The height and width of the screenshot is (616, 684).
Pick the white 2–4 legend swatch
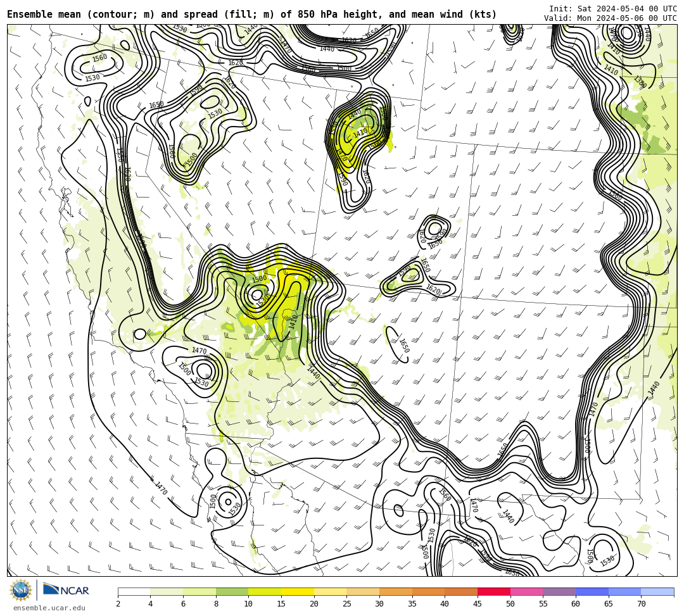(134, 591)
